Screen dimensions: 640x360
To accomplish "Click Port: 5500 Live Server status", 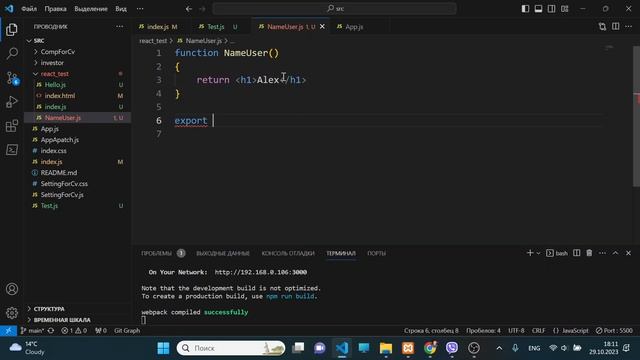I will coord(614,331).
